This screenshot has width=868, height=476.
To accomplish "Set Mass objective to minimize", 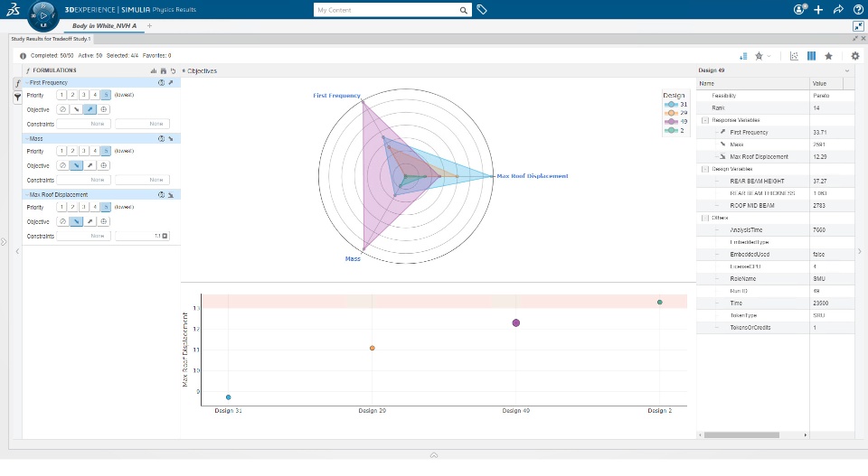I will 76,165.
